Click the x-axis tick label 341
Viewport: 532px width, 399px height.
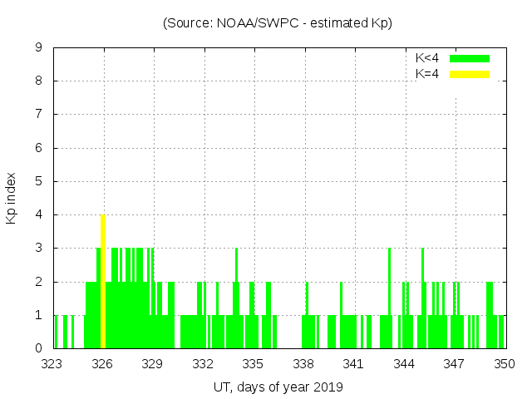click(x=354, y=364)
